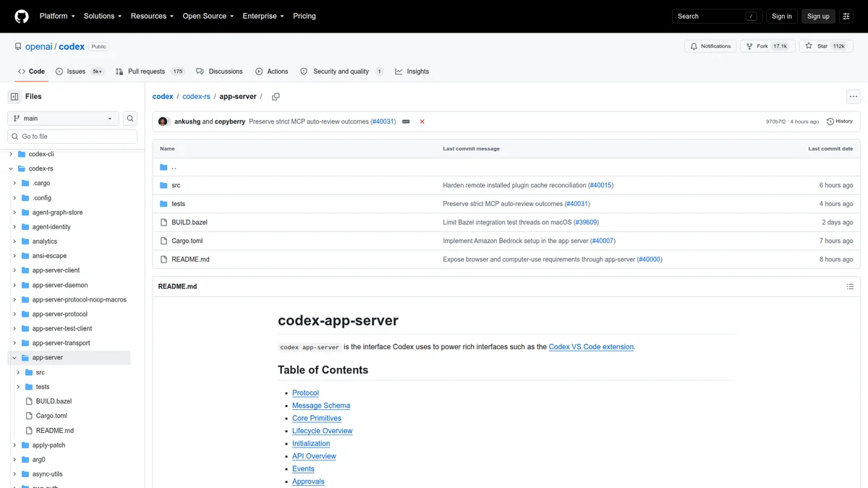Open Message Schema contents link
Viewport: 868px width, 488px height.
tap(321, 406)
